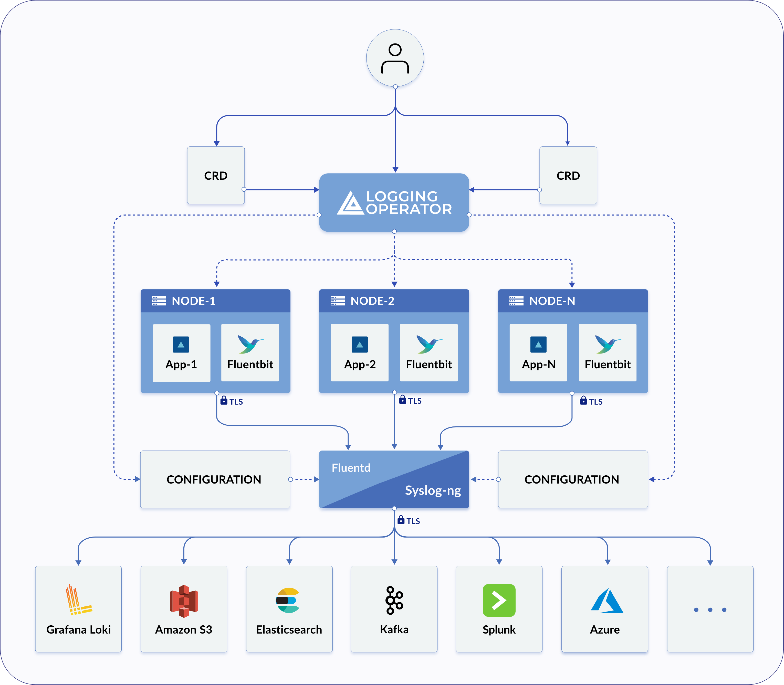The width and height of the screenshot is (784, 685).
Task: Open the right CRD panel
Action: click(x=568, y=175)
